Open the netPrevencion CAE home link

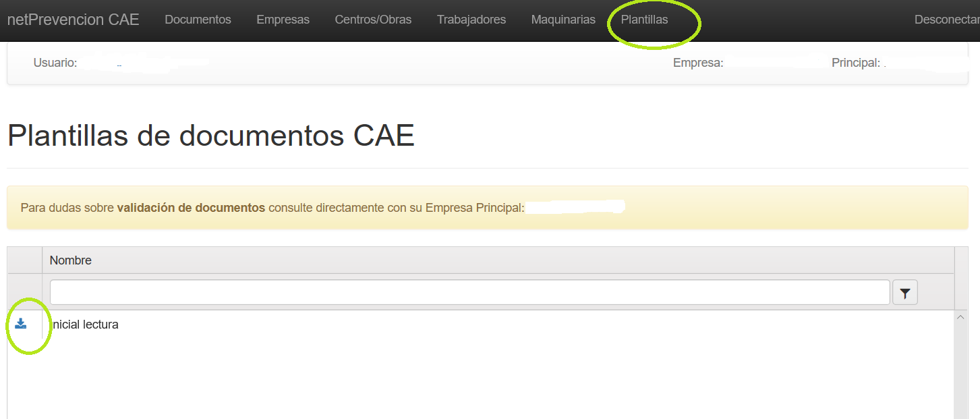[x=73, y=20]
